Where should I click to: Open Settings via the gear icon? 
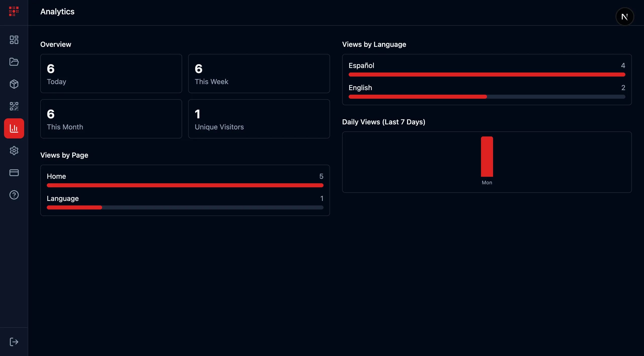pos(14,151)
